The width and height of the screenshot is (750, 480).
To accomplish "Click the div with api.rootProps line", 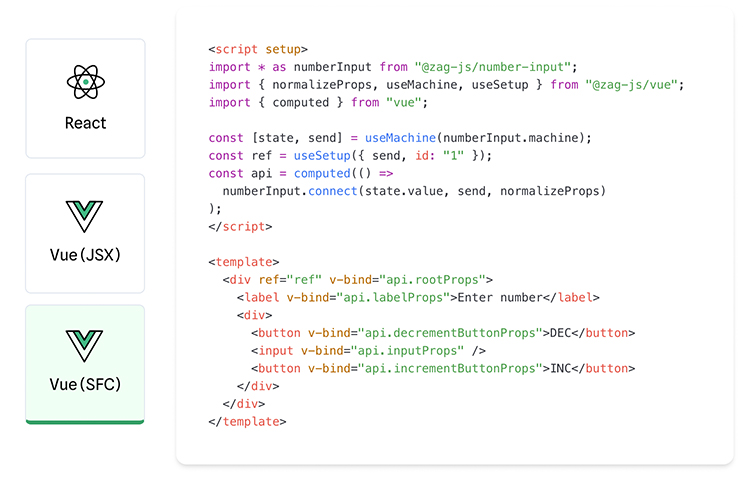I will tap(357, 280).
